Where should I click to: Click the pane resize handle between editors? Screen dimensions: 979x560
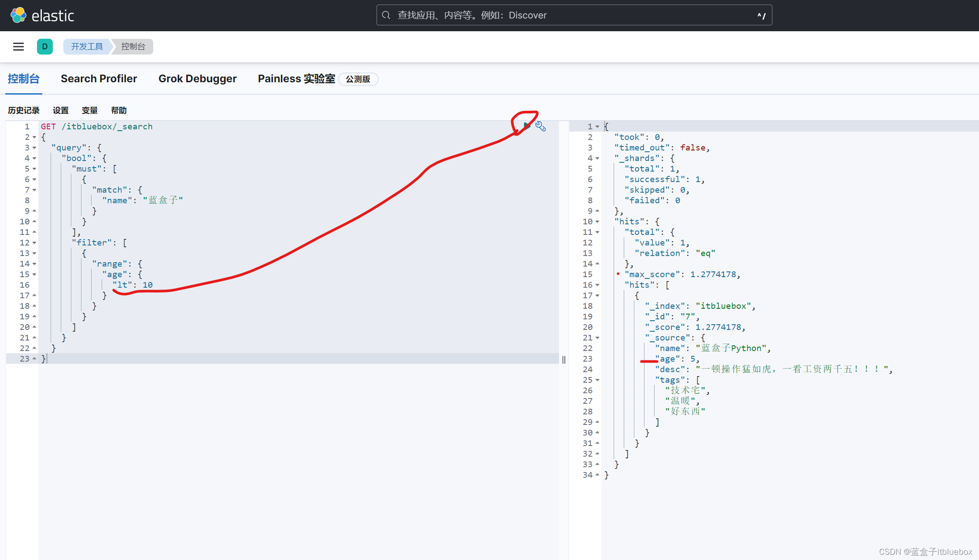(x=564, y=360)
